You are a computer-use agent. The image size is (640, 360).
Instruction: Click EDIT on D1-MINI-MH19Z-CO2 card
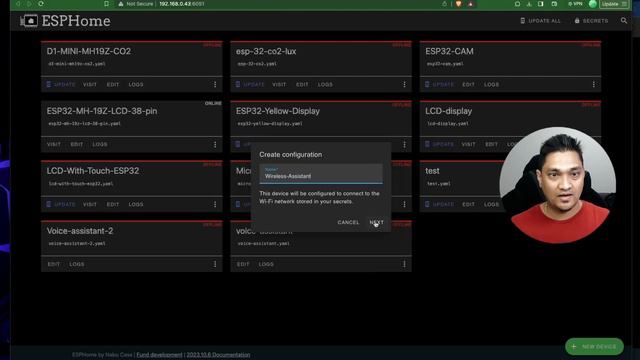pyautogui.click(x=113, y=84)
